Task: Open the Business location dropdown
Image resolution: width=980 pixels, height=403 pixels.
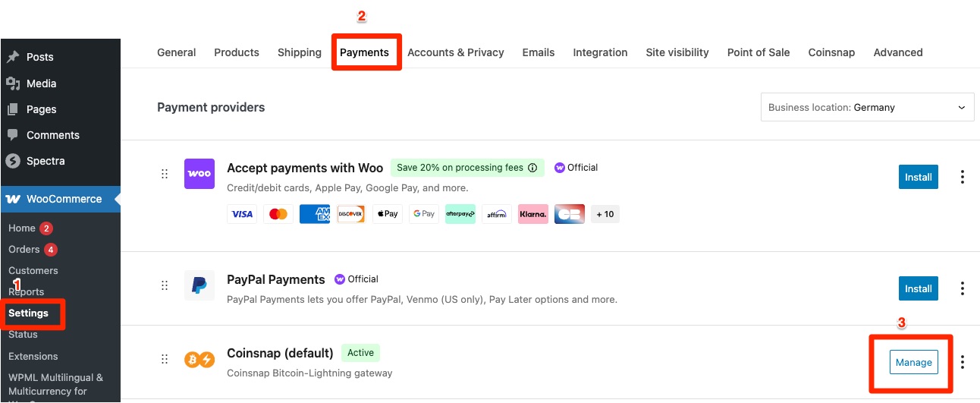Action: pos(867,108)
